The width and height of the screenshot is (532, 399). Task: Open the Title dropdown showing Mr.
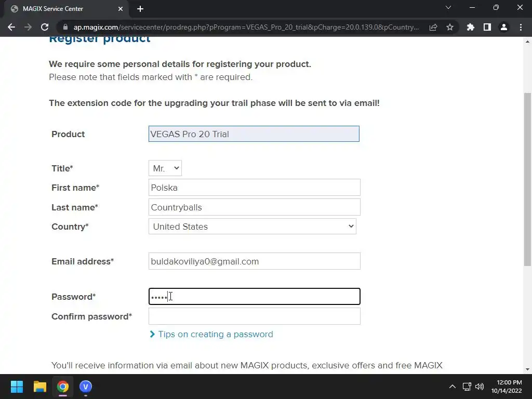(165, 168)
